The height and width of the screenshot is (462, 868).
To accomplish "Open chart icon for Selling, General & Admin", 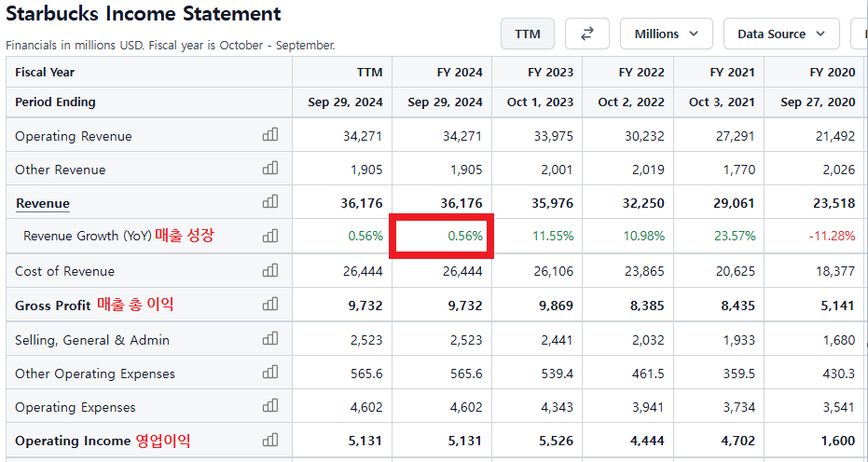I will (x=270, y=339).
